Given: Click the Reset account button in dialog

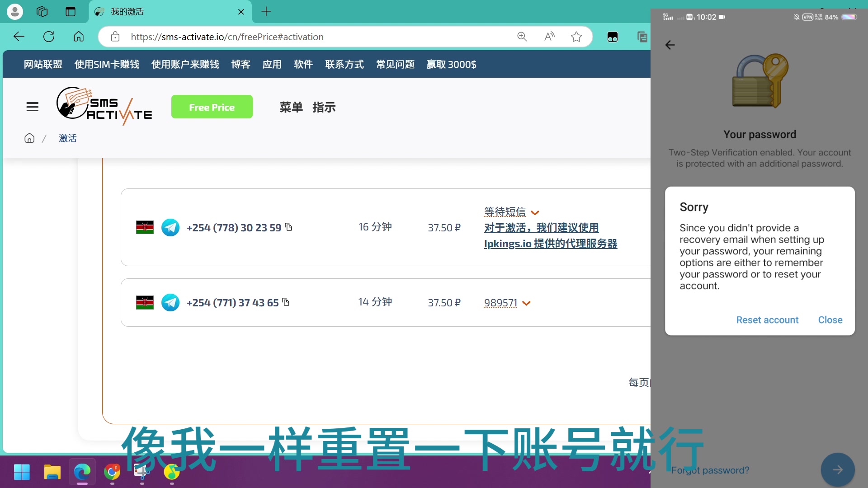Looking at the screenshot, I should [x=767, y=320].
